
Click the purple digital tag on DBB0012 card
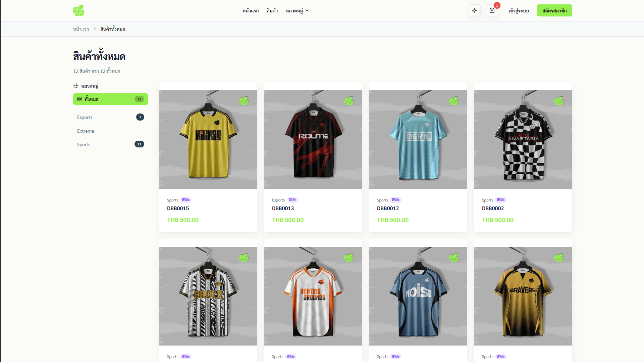tap(396, 200)
